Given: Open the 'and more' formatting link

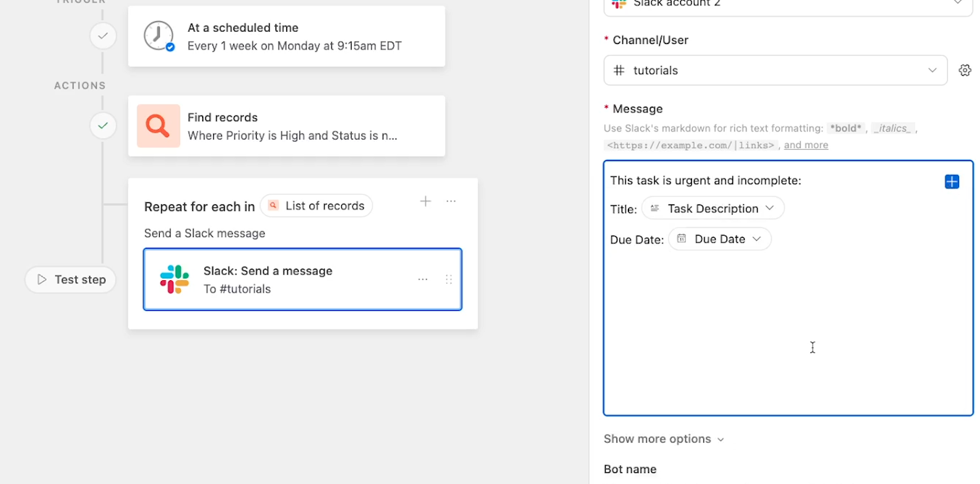Looking at the screenshot, I should [806, 145].
